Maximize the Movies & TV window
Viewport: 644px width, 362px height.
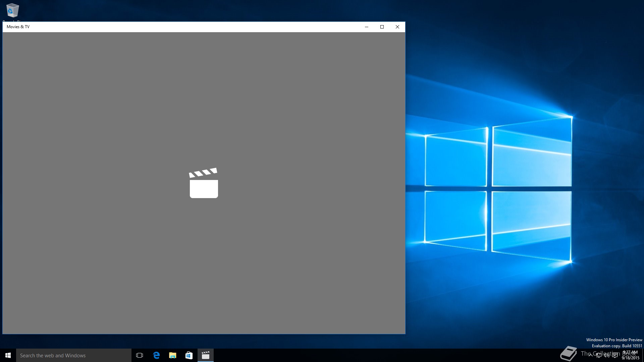point(382,27)
